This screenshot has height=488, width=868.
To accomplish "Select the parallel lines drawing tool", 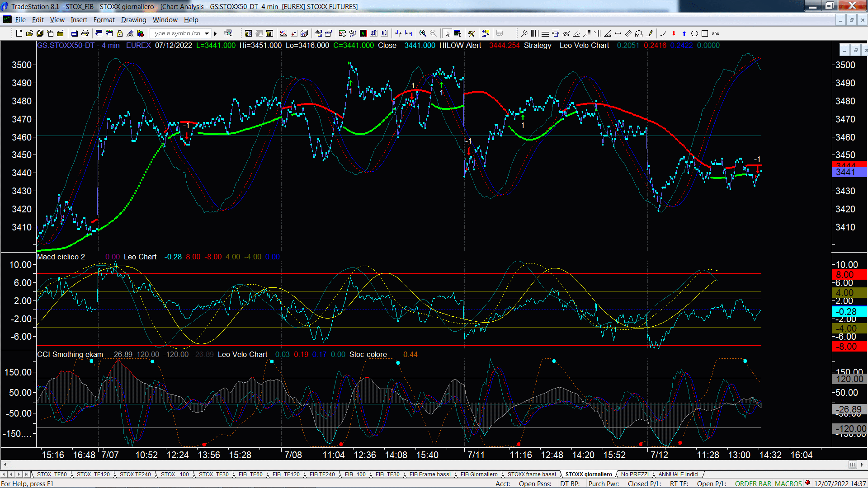I will click(x=628, y=33).
